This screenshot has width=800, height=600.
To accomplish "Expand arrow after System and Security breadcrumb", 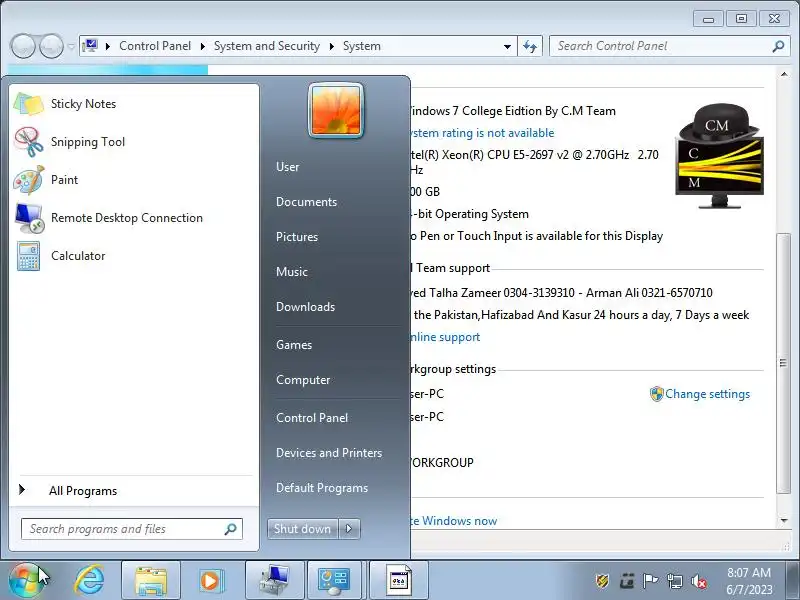I will pyautogui.click(x=332, y=46).
